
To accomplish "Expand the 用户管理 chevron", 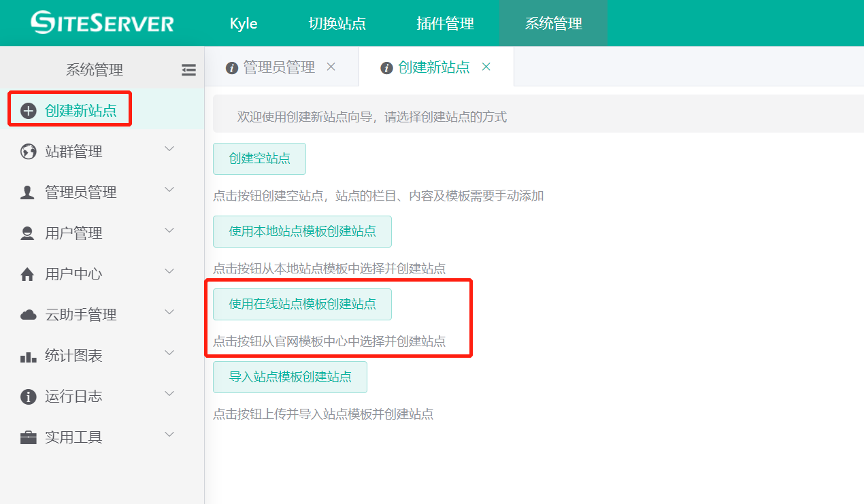I will pos(170,231).
